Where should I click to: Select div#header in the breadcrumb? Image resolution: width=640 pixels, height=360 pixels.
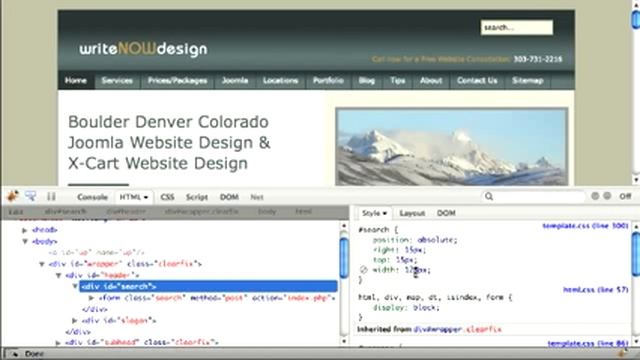[x=126, y=212]
